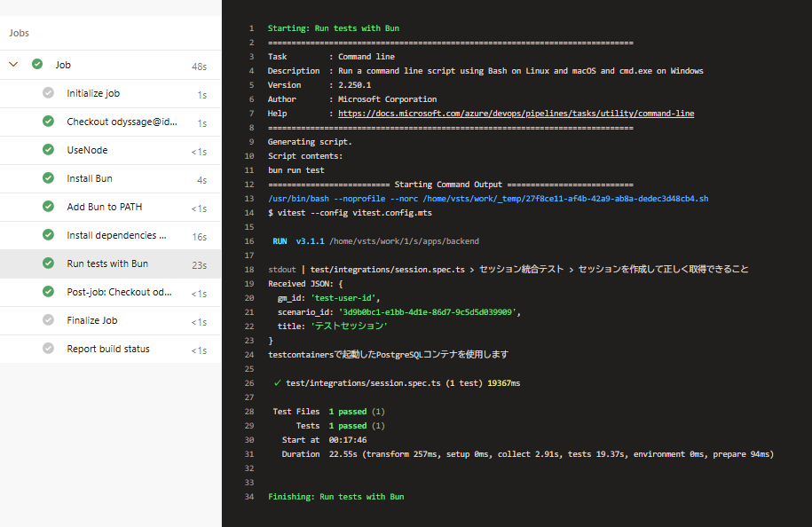This screenshot has height=527, width=812.
Task: Click the grey status icon for Initialize job
Action: click(x=48, y=92)
